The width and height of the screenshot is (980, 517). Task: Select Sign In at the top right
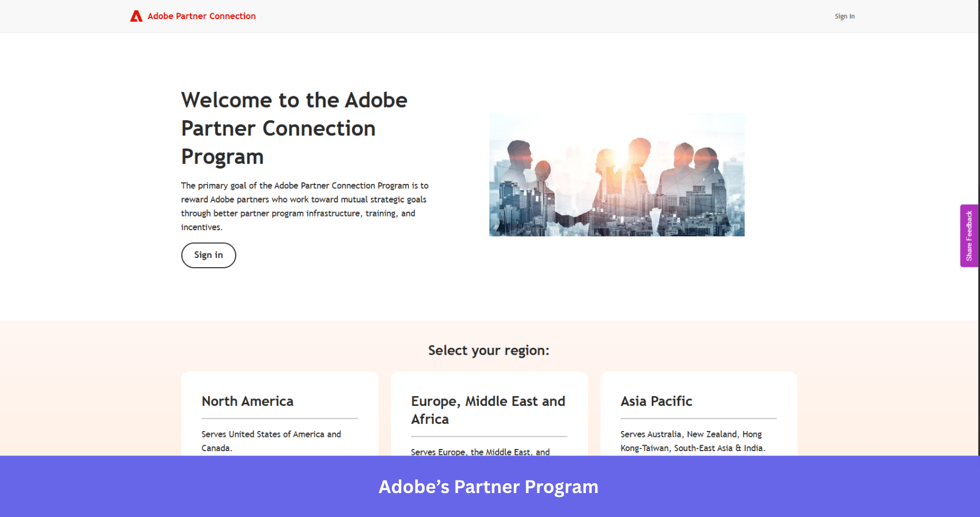[x=844, y=16]
